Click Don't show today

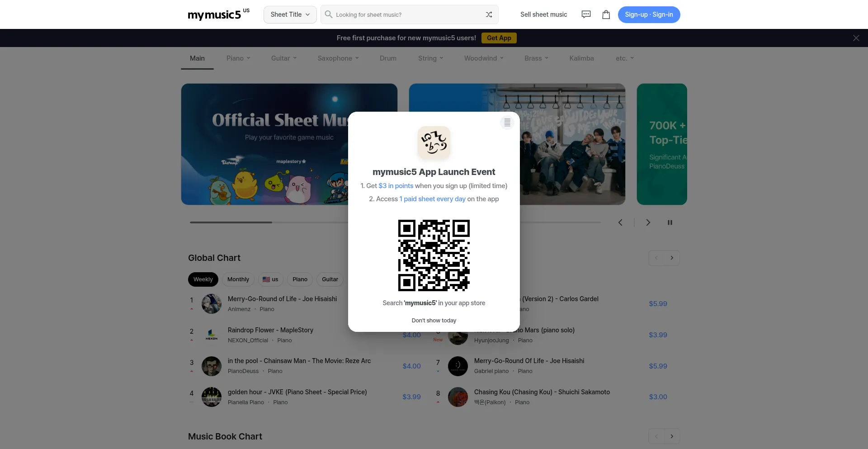click(x=434, y=321)
